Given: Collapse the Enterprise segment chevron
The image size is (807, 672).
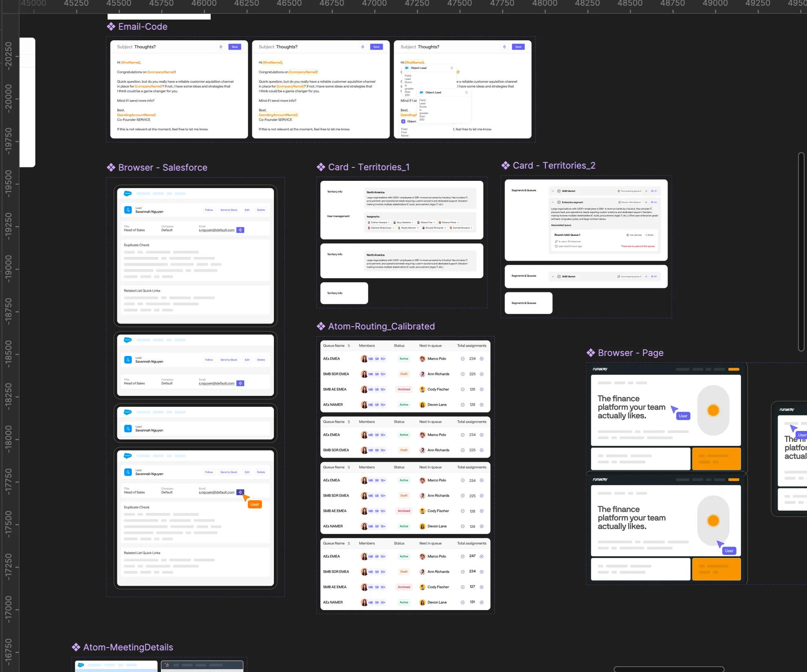Looking at the screenshot, I should (553, 202).
